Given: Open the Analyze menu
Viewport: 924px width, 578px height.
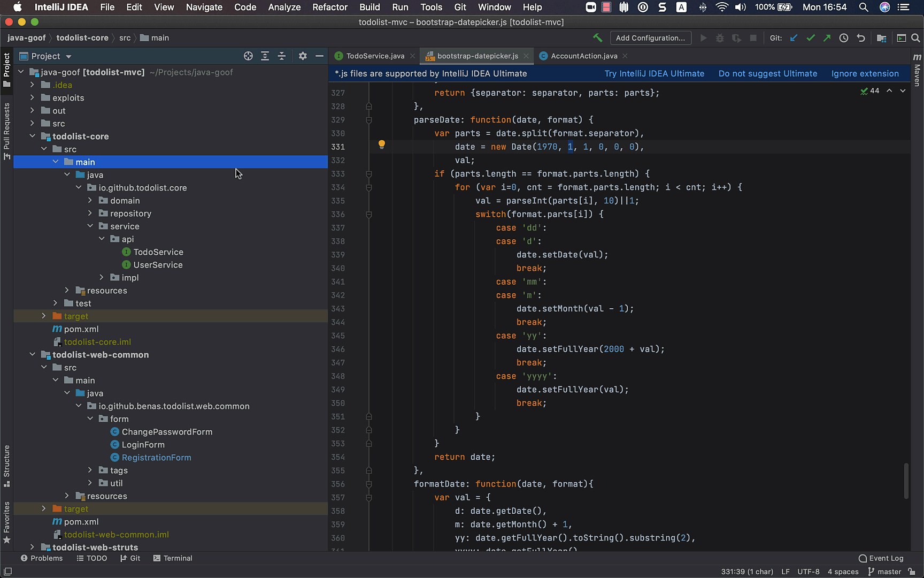Looking at the screenshot, I should pos(284,7).
